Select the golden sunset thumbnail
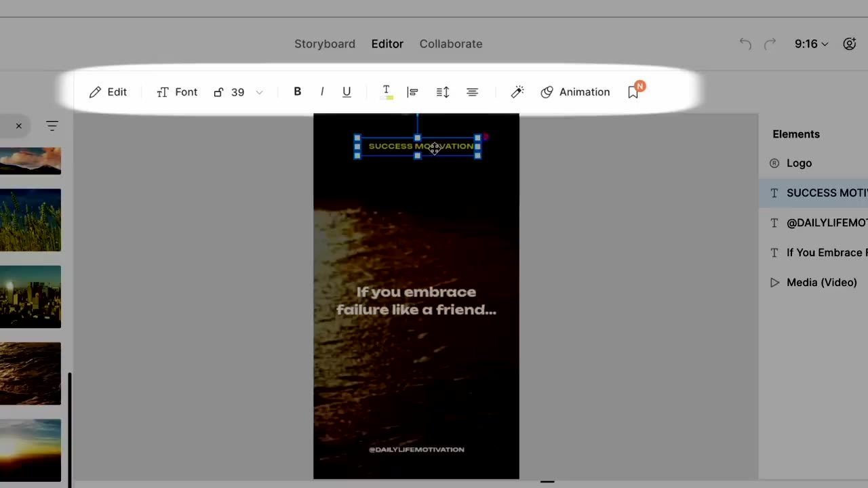 pos(31,450)
